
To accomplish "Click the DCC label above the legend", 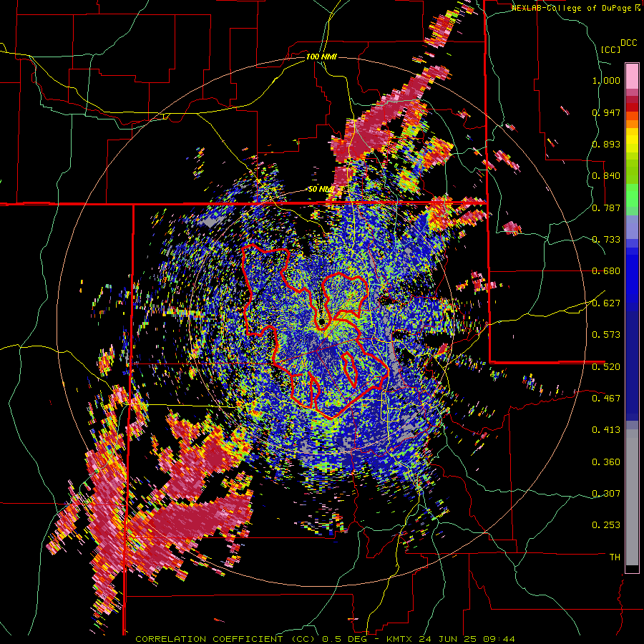I will tap(628, 43).
